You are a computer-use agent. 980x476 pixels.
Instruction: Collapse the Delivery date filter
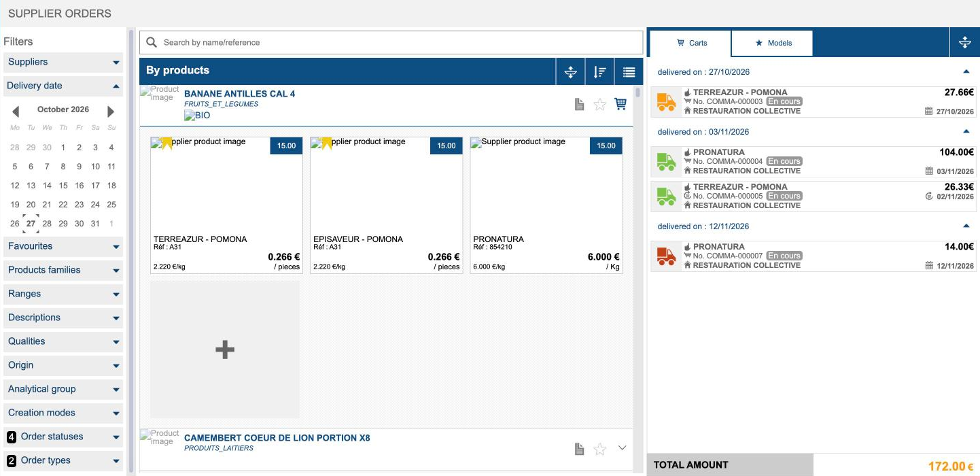[63, 86]
